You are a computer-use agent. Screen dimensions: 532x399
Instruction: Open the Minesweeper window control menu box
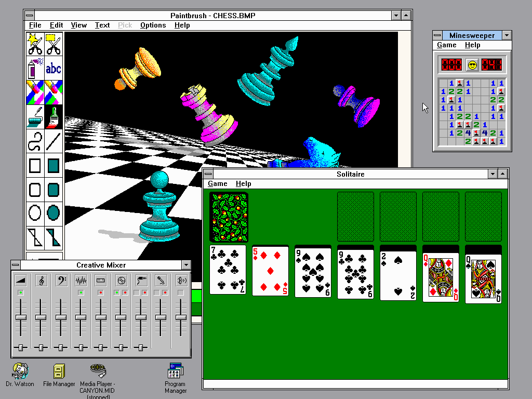tap(437, 35)
